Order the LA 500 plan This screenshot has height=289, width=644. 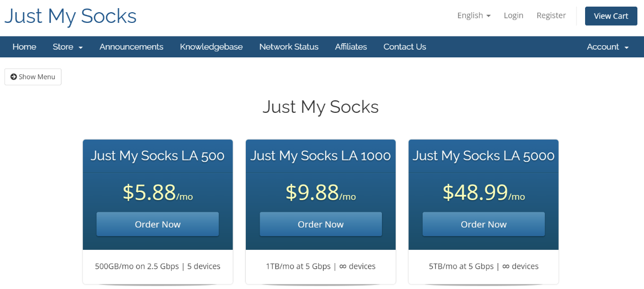pyautogui.click(x=157, y=224)
